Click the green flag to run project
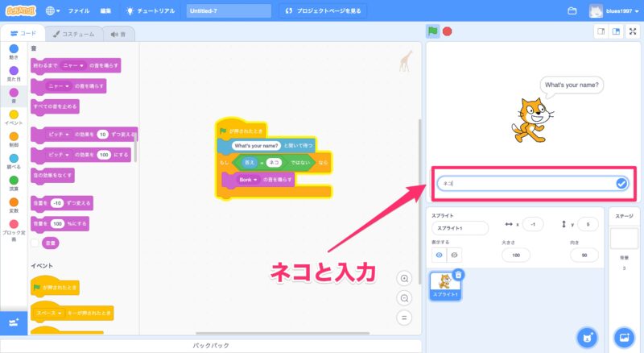The width and height of the screenshot is (644, 353). [x=432, y=31]
